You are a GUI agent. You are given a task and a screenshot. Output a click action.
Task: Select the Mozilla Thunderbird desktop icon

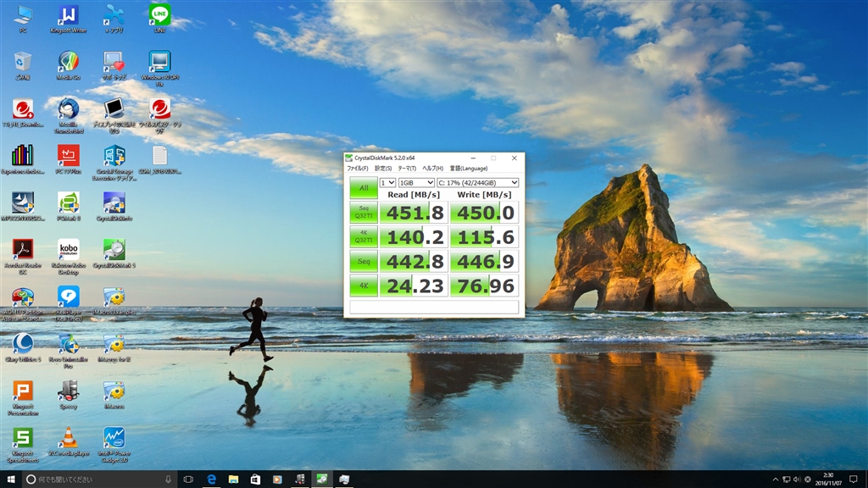click(x=68, y=115)
